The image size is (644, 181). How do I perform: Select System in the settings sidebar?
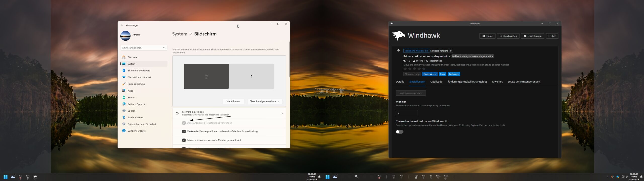[144, 64]
